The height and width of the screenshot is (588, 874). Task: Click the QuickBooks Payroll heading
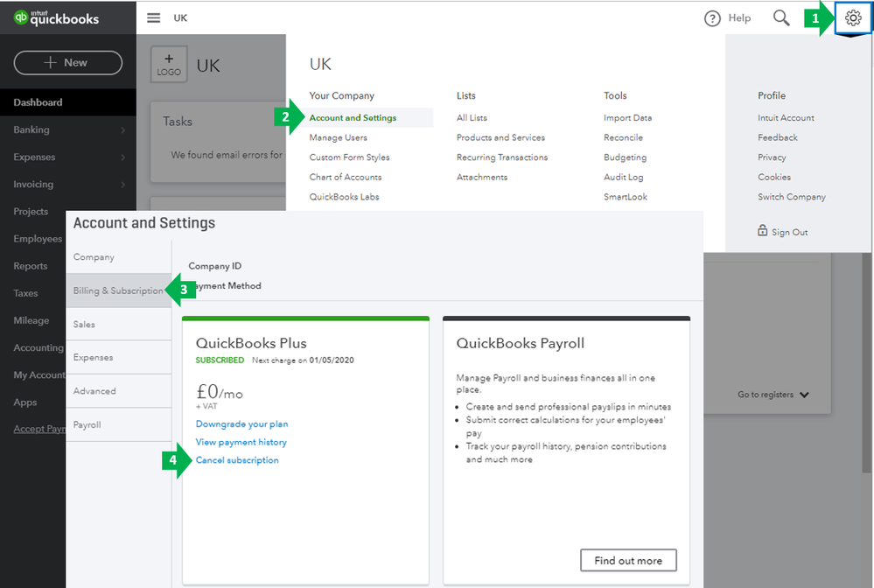(x=520, y=343)
